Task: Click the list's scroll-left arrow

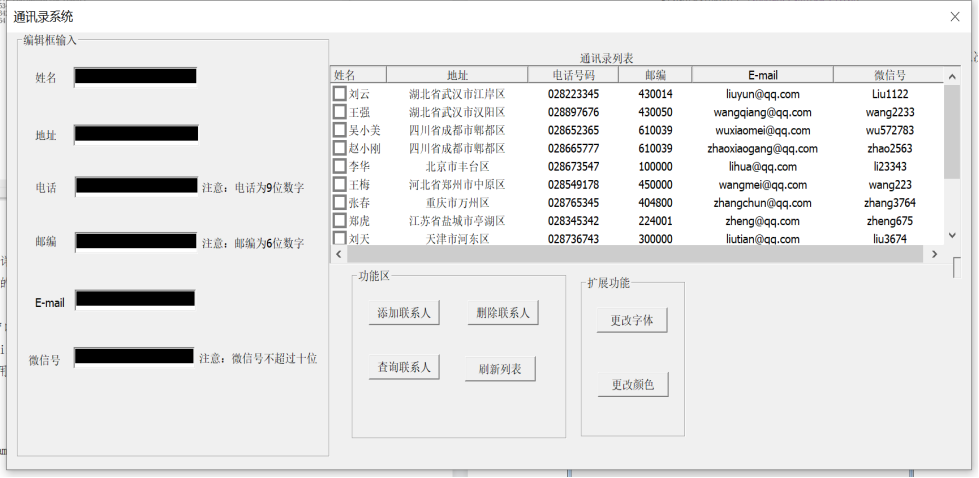Action: click(x=338, y=254)
